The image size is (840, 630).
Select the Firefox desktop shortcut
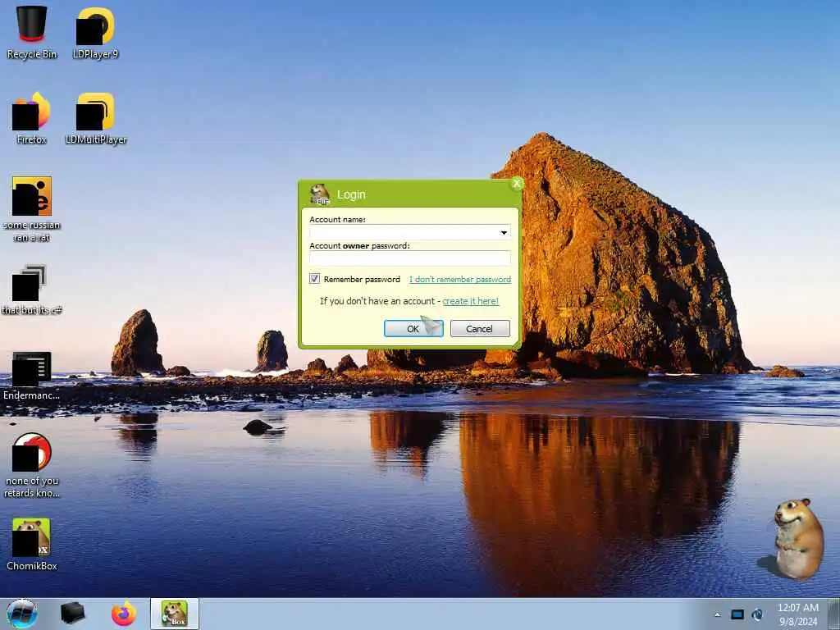[x=32, y=118]
